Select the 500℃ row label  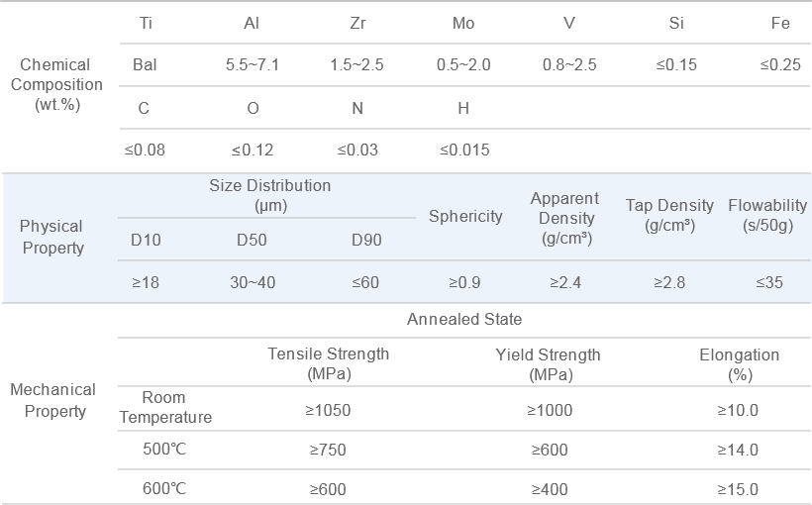(x=164, y=450)
